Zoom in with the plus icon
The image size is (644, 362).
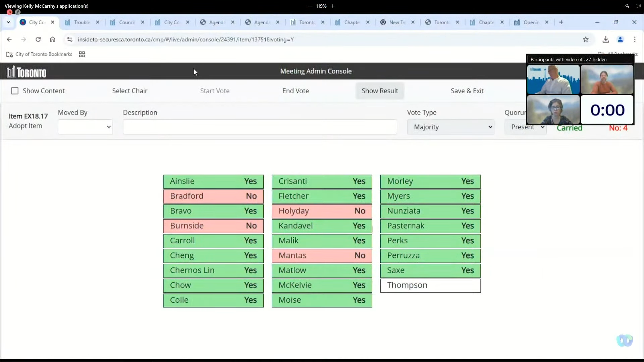tap(333, 6)
